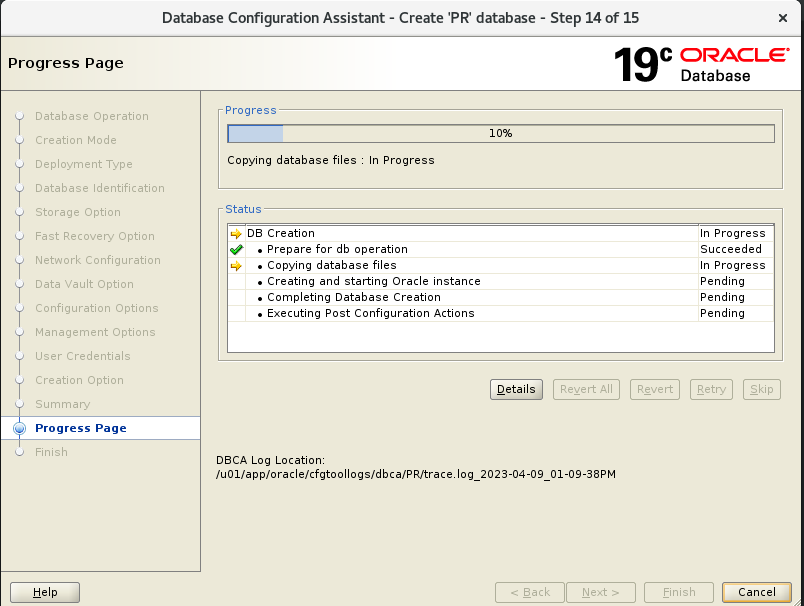Select the Summary step
The image size is (804, 606).
pyautogui.click(x=63, y=404)
